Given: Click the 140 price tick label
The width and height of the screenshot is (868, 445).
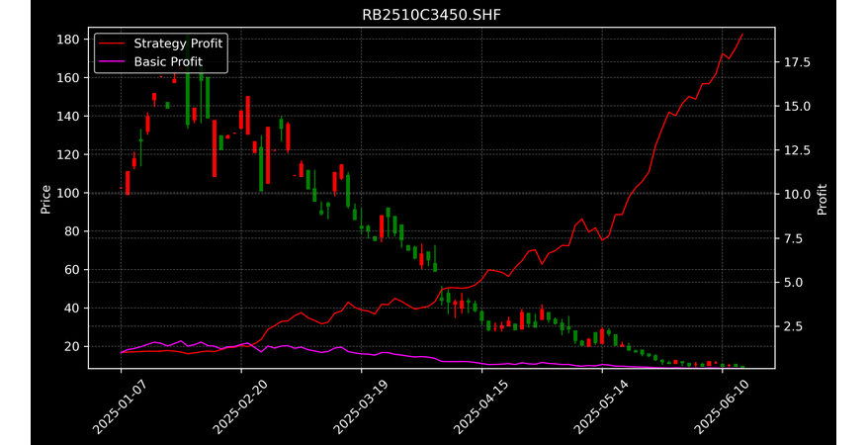Looking at the screenshot, I should tap(70, 117).
